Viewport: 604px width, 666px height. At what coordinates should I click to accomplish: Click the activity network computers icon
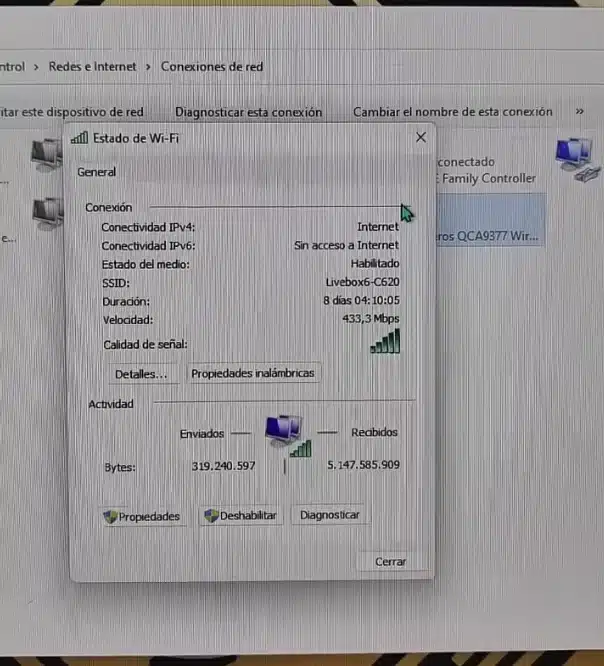tap(288, 435)
